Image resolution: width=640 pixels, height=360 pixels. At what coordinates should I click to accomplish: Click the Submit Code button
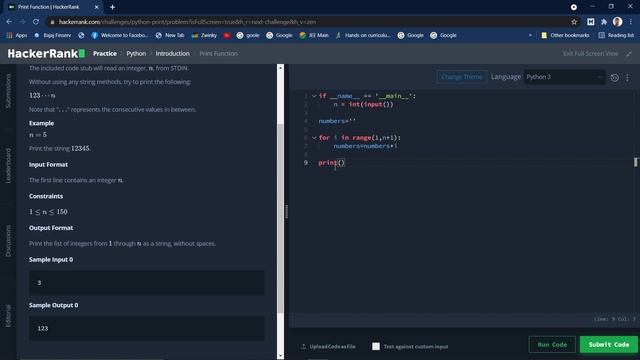[609, 344]
